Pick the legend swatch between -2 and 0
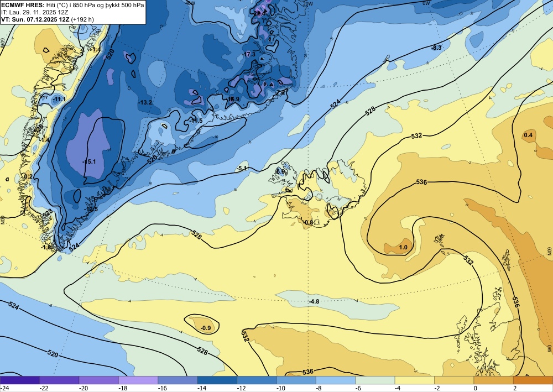The width and height of the screenshot is (553, 392). point(454,380)
